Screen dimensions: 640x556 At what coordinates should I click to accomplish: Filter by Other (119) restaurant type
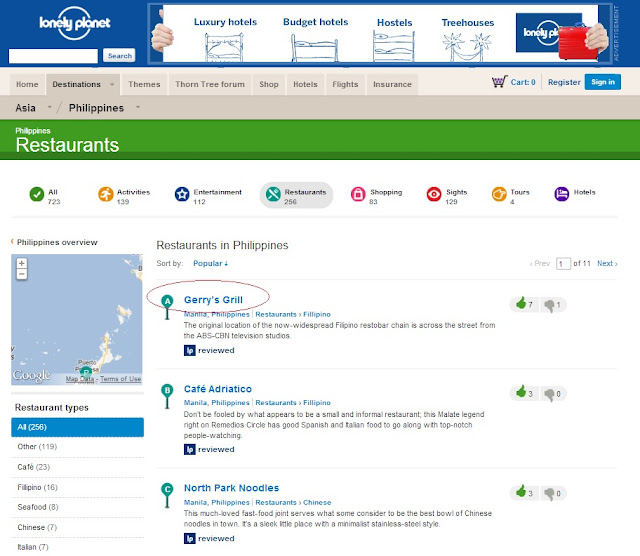77,447
